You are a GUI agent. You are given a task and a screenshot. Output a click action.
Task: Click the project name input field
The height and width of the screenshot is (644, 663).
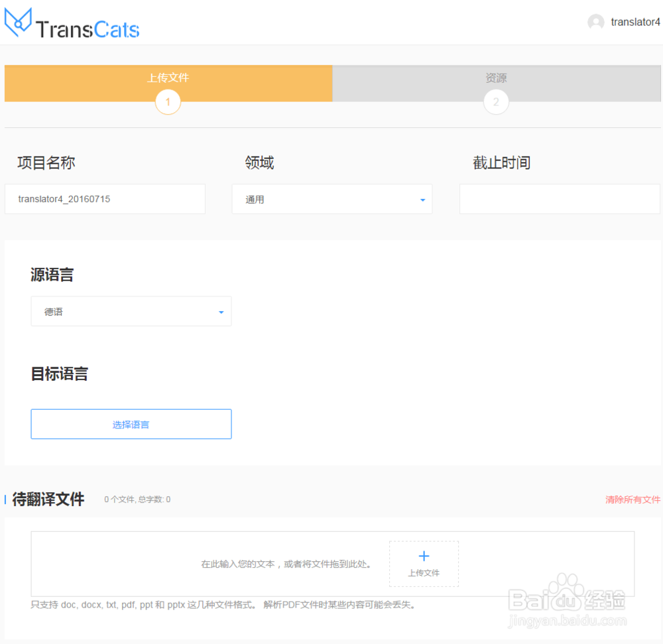104,199
